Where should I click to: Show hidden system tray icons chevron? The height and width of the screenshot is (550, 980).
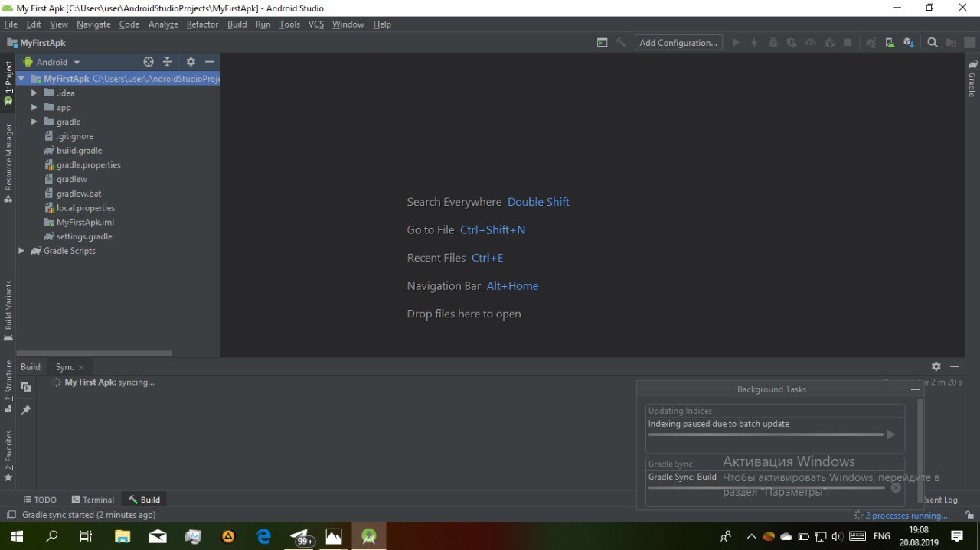[751, 536]
